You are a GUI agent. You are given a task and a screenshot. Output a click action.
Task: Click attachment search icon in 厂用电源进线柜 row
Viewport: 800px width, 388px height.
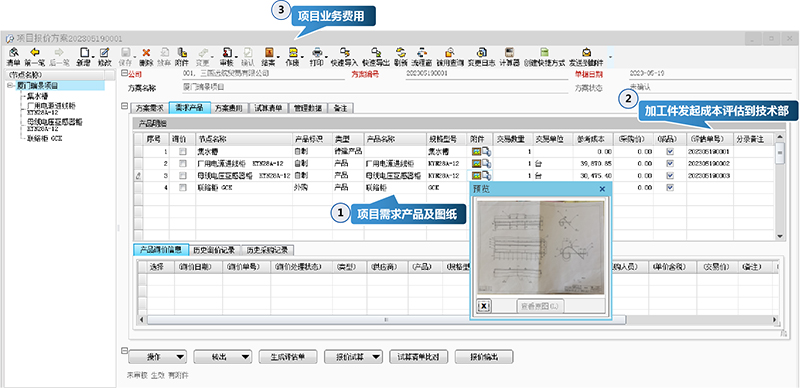point(486,163)
